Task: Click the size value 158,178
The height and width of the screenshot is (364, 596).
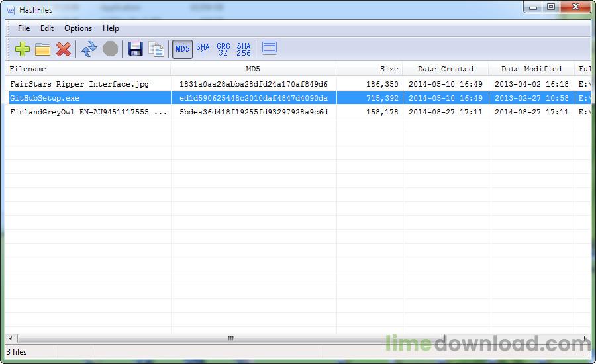Action: point(382,112)
